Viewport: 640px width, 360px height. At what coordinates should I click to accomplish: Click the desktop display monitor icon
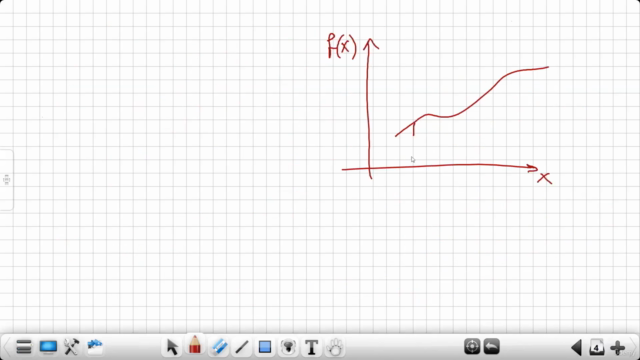point(48,347)
